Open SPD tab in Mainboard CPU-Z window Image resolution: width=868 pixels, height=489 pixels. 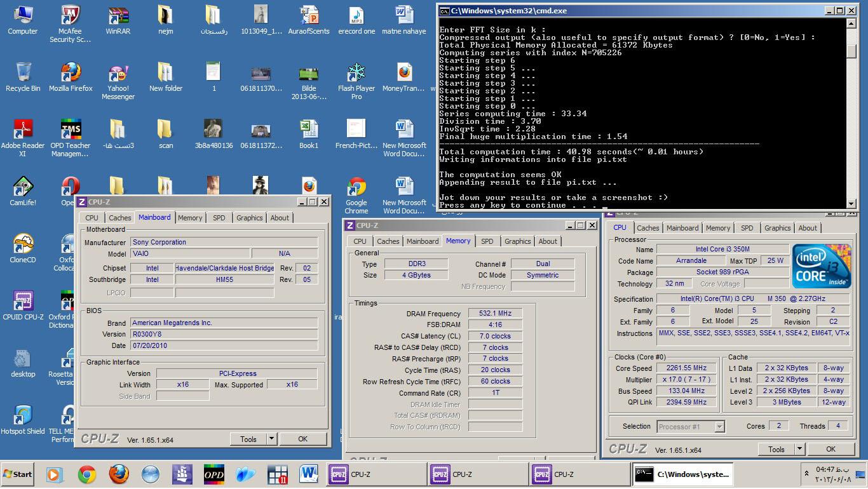pyautogui.click(x=219, y=218)
